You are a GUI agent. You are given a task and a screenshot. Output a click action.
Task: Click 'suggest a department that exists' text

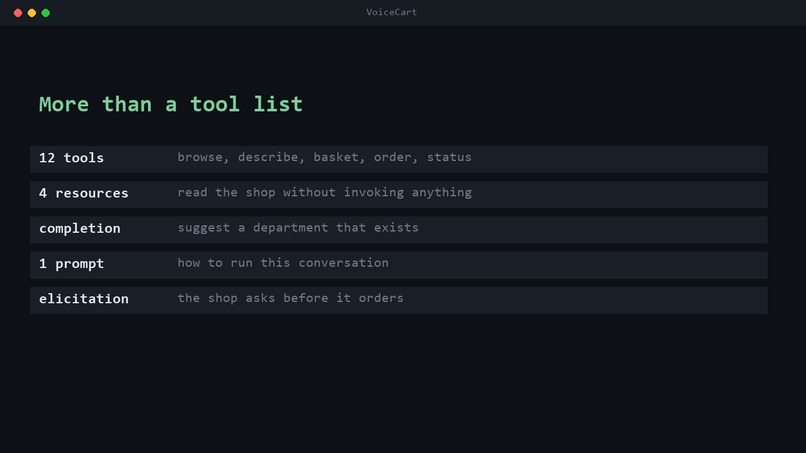pos(298,228)
